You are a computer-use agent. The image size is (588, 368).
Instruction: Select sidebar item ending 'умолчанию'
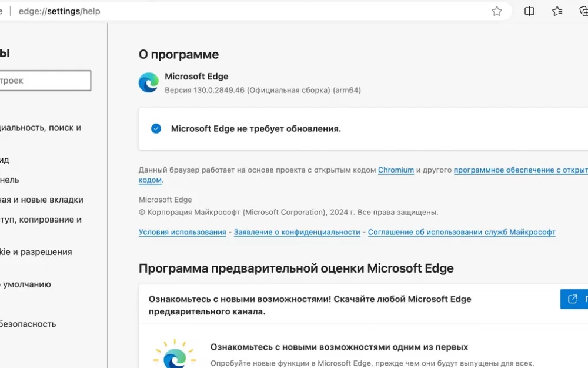[25, 284]
